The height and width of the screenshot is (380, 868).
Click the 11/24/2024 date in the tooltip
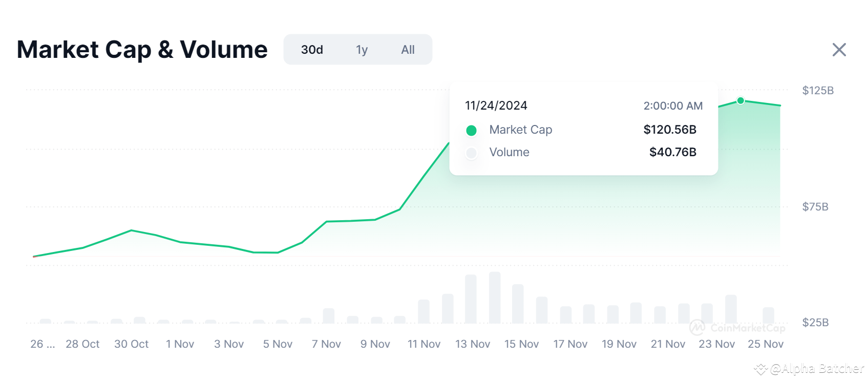496,105
